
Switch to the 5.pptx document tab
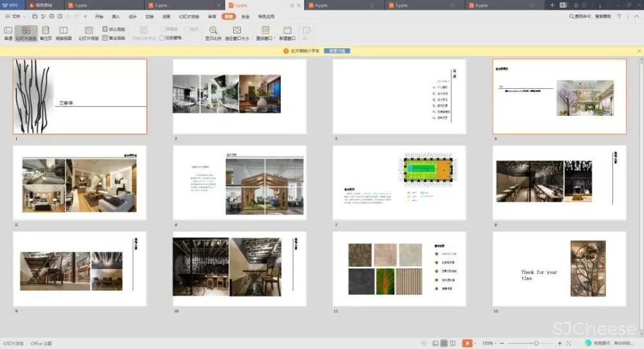pyautogui.click(x=401, y=5)
